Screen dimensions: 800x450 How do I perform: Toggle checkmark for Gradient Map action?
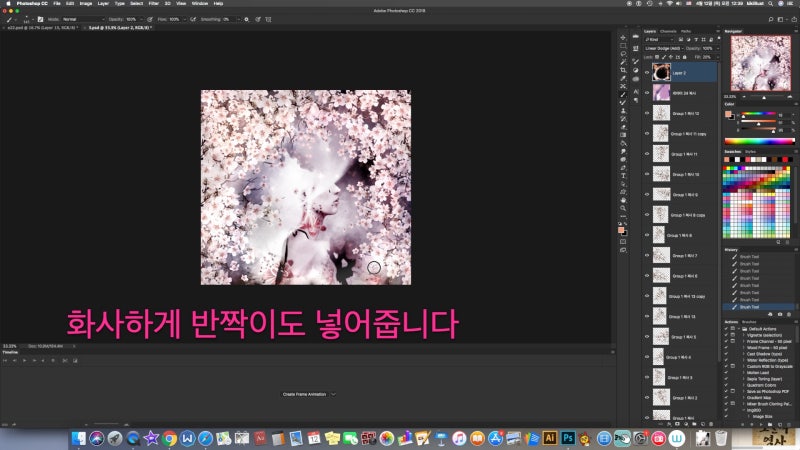pos(726,397)
